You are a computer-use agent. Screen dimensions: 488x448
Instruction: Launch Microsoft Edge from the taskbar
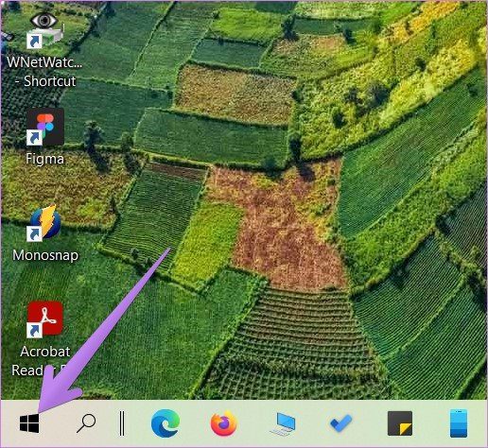tap(166, 423)
